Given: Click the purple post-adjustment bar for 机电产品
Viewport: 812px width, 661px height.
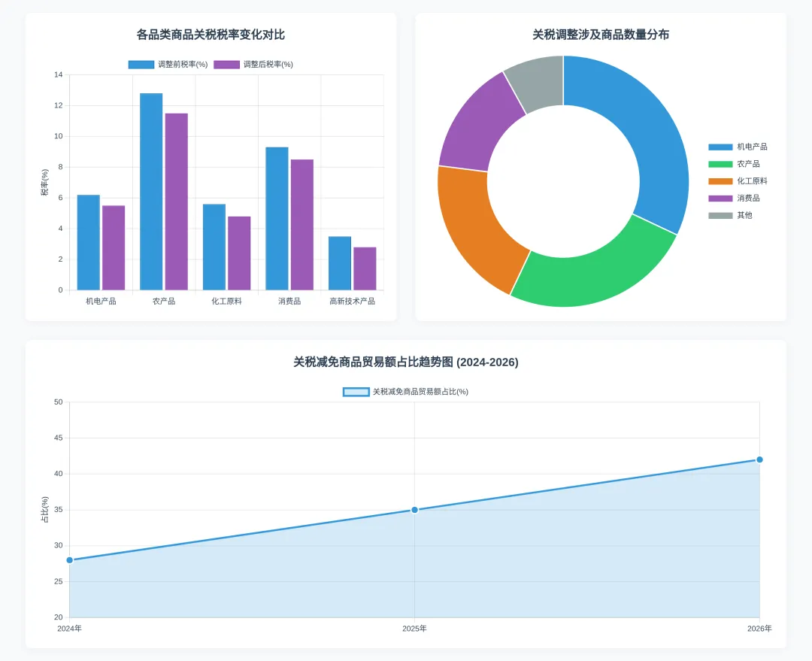Looking at the screenshot, I should coord(114,247).
